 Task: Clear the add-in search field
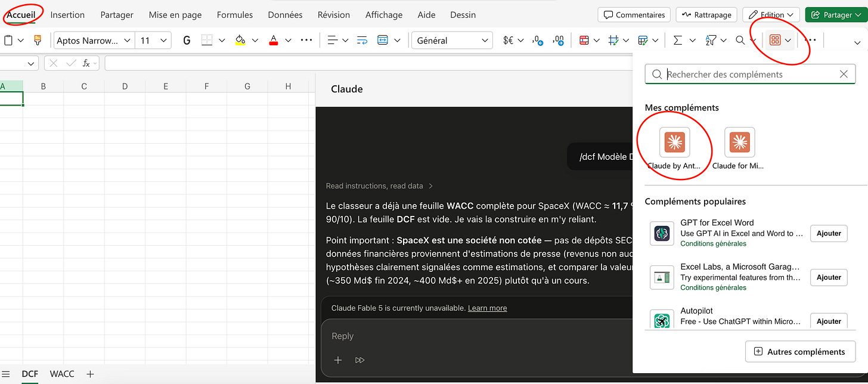point(844,74)
